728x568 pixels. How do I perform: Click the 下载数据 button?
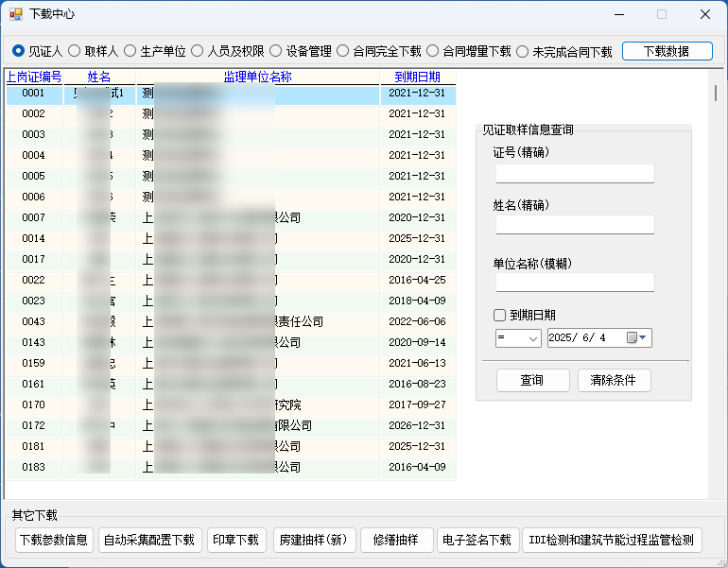[667, 52]
